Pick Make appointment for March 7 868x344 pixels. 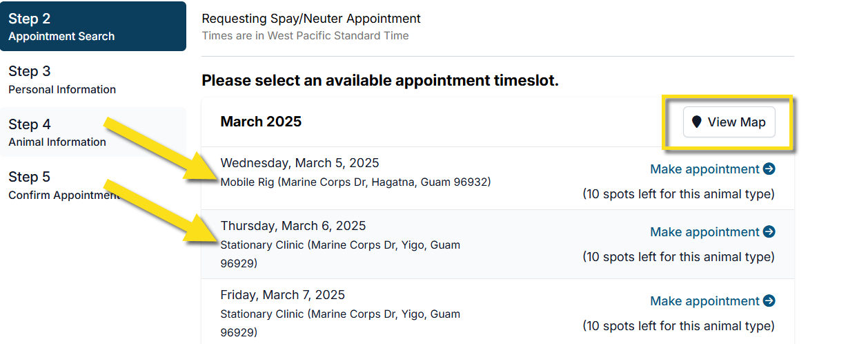pyautogui.click(x=704, y=301)
